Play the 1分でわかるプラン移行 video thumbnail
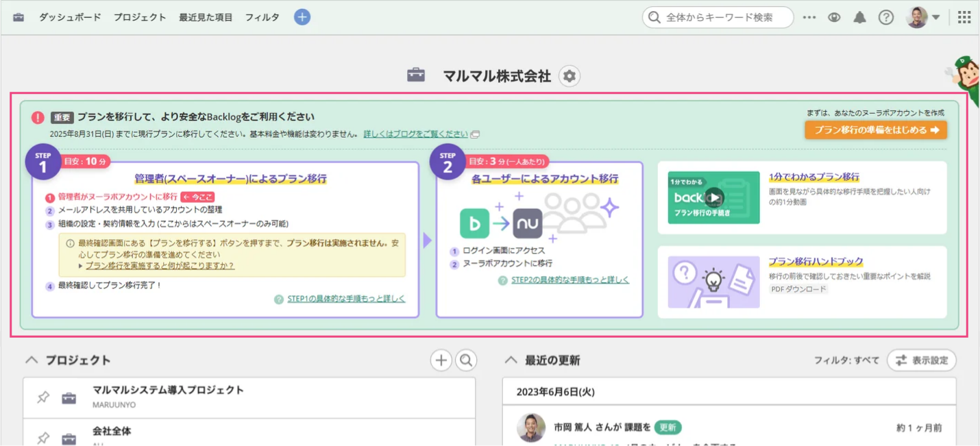The width and height of the screenshot is (980, 446). click(713, 197)
